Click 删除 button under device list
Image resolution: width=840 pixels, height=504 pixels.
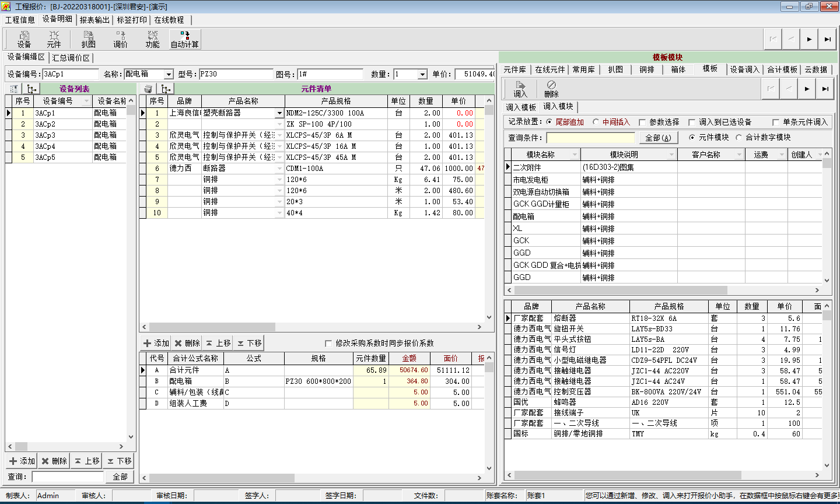click(54, 461)
